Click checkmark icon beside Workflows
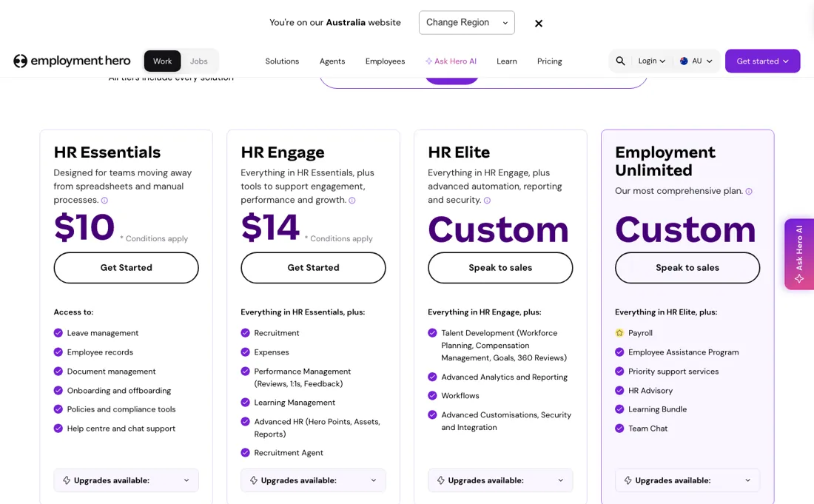The image size is (814, 504). coord(432,395)
